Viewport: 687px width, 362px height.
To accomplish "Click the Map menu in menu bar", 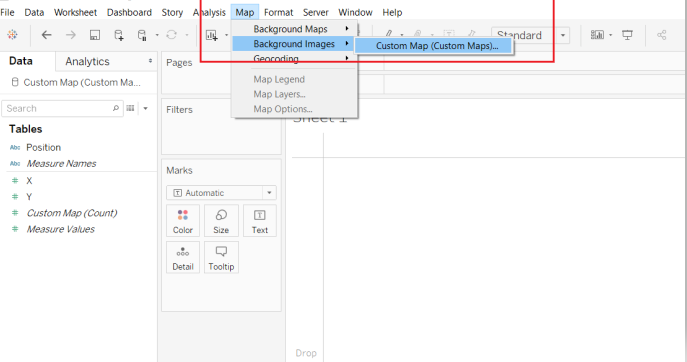I will (x=244, y=12).
